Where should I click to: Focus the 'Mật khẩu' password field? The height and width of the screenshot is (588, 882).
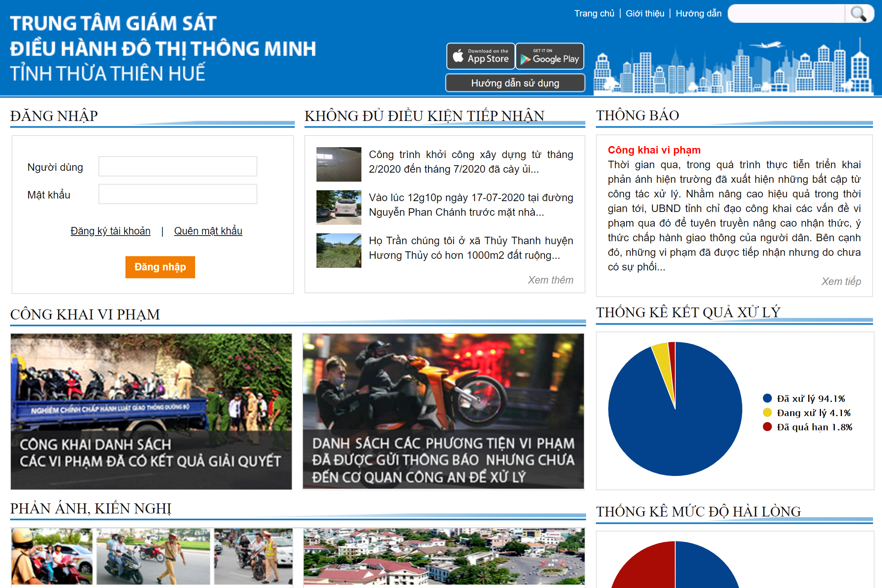(178, 194)
